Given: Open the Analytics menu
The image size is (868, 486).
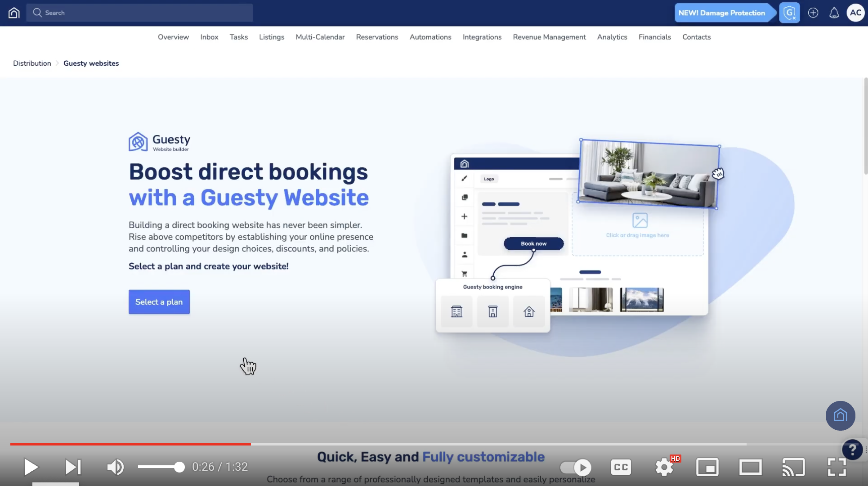Looking at the screenshot, I should coord(612,37).
